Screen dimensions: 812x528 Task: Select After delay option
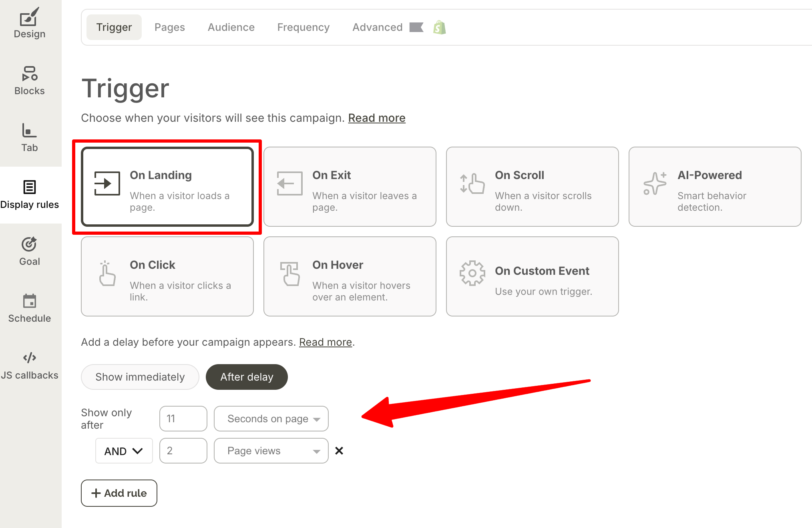click(x=247, y=377)
